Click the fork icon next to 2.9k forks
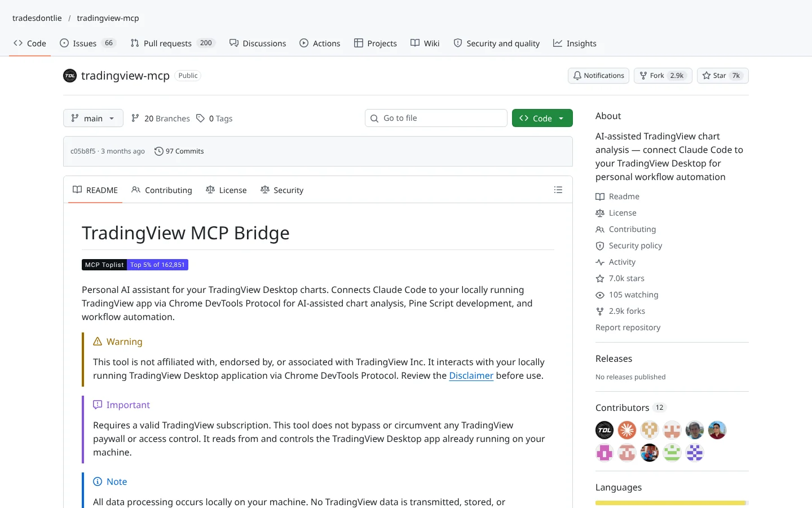This screenshot has width=812, height=508. click(600, 312)
